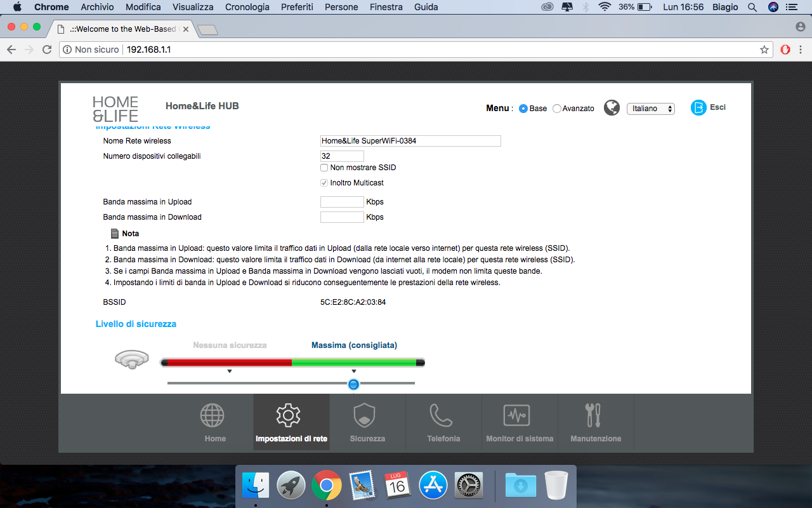
Task: Enable the Non mostrare SSID checkbox
Action: click(x=324, y=168)
